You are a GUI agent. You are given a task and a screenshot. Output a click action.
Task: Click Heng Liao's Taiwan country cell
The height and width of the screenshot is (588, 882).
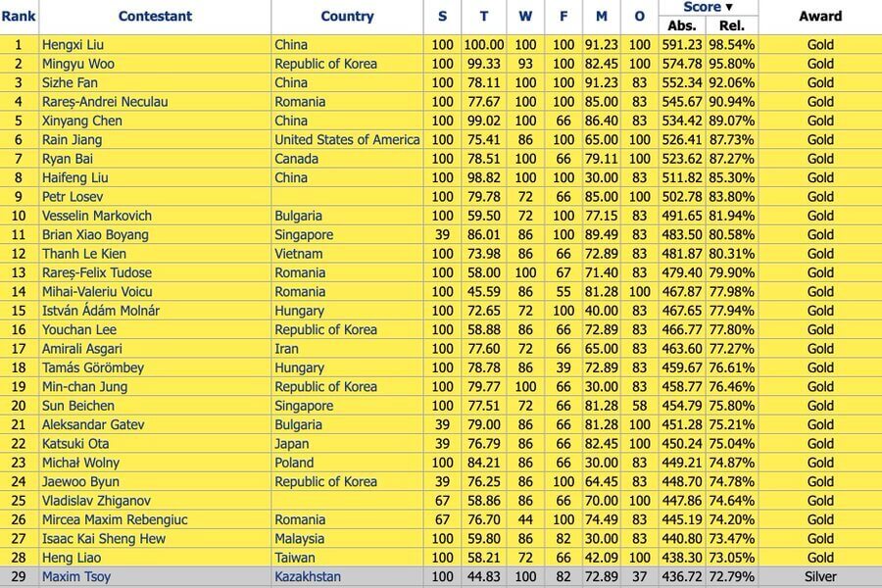pyautogui.click(x=295, y=558)
